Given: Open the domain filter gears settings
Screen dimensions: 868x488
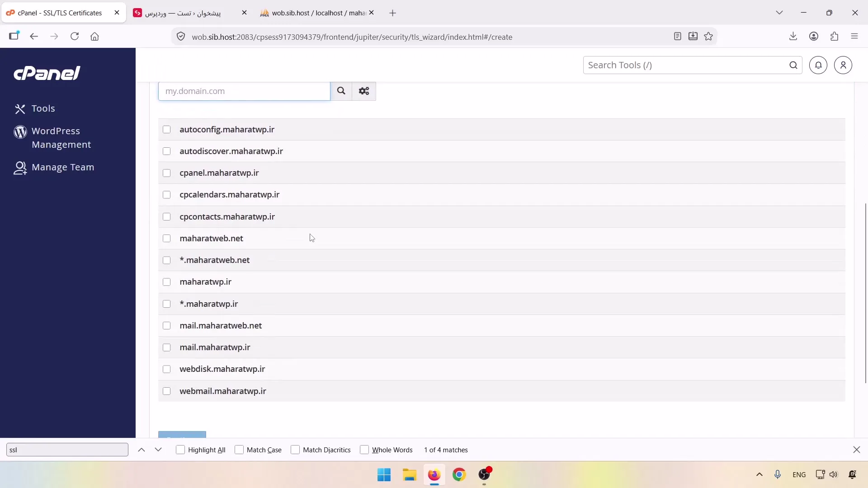Looking at the screenshot, I should (x=364, y=91).
